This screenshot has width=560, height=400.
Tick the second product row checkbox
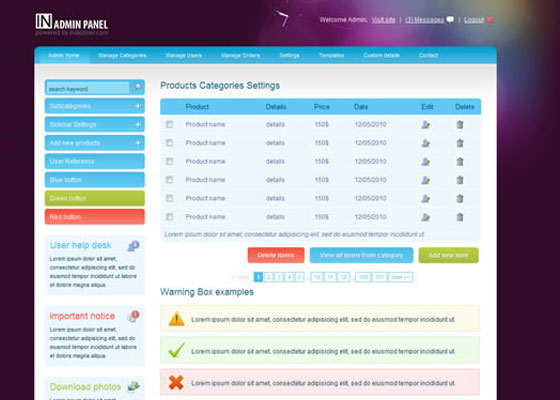tap(169, 143)
